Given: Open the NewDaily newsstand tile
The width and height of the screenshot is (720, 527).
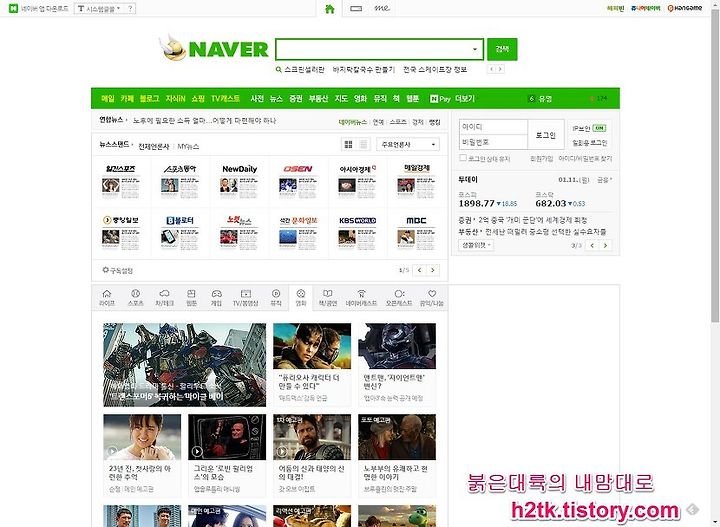Looking at the screenshot, I should 239,181.
